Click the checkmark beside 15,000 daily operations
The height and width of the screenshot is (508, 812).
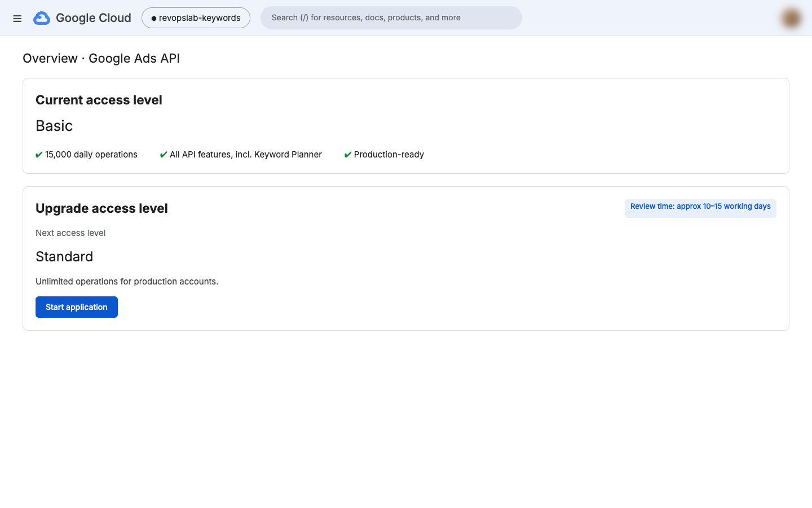39,155
